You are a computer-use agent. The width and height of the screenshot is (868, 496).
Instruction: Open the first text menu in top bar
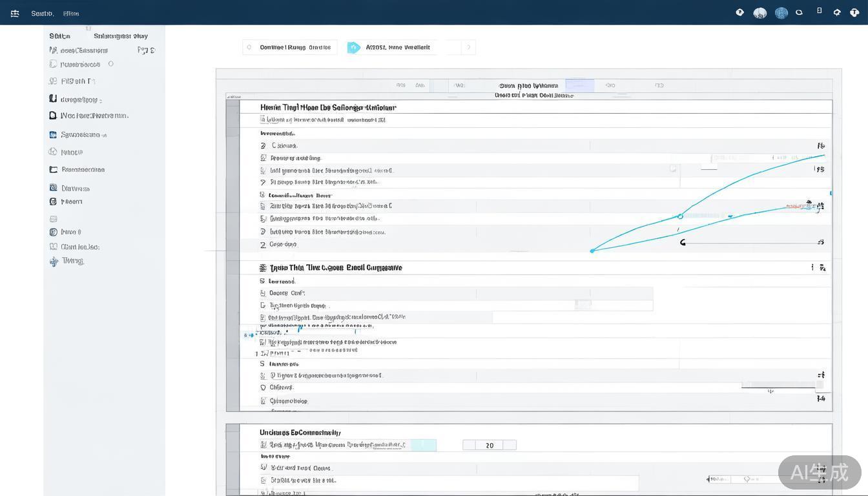(42, 14)
